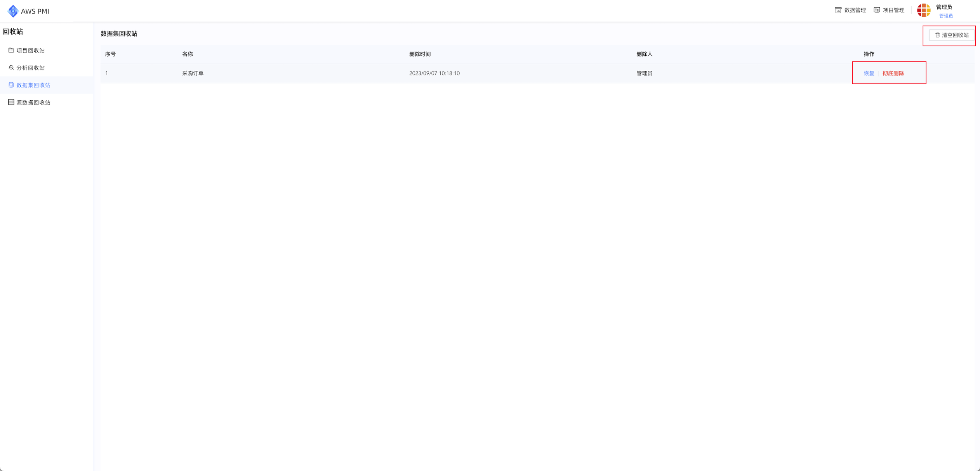
Task: Click the 项目管理 icon in top navigation
Action: (x=877, y=10)
